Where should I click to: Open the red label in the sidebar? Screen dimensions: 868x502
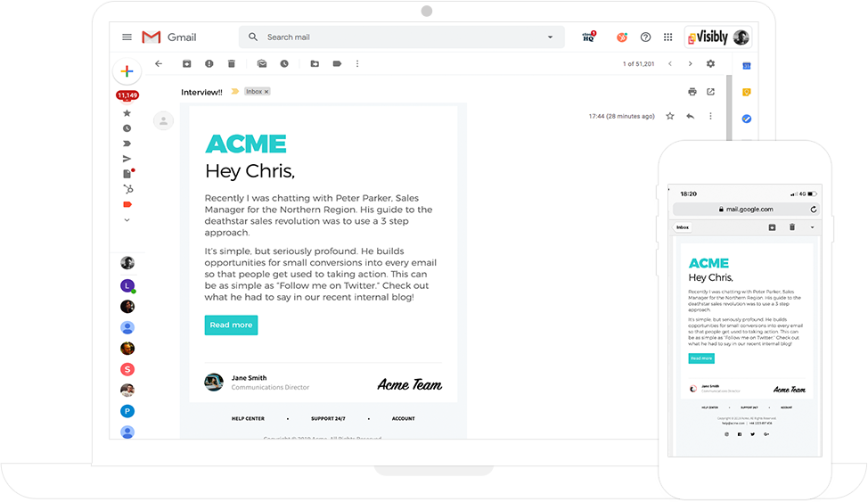(x=127, y=204)
